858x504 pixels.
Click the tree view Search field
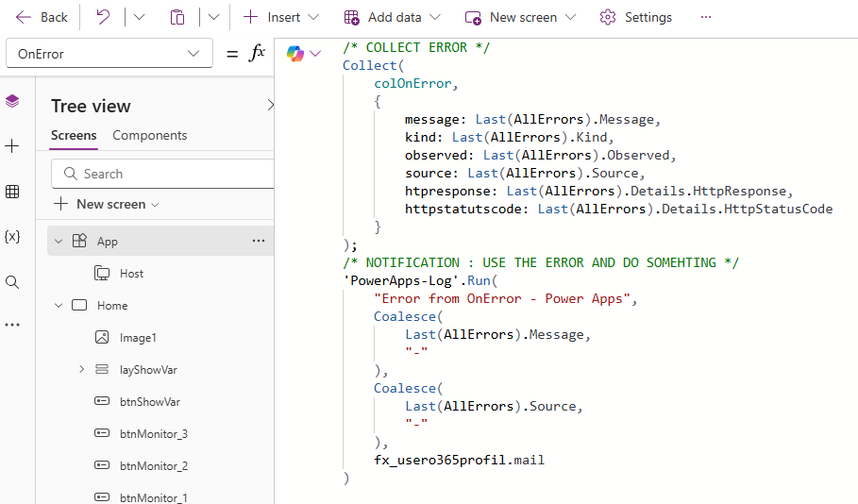click(x=162, y=174)
